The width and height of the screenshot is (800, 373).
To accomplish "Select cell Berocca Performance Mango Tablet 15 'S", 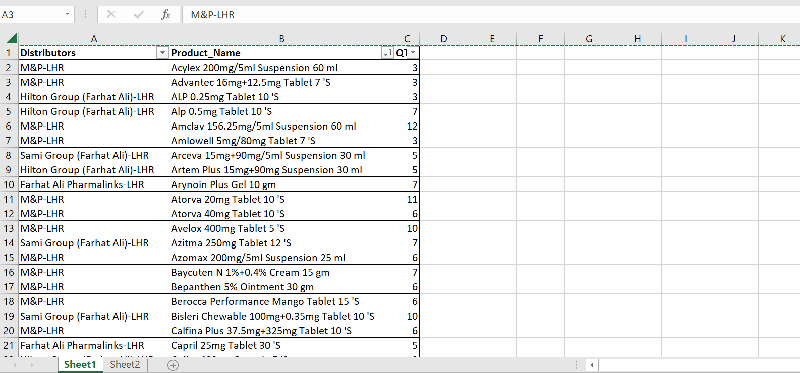I will click(282, 302).
